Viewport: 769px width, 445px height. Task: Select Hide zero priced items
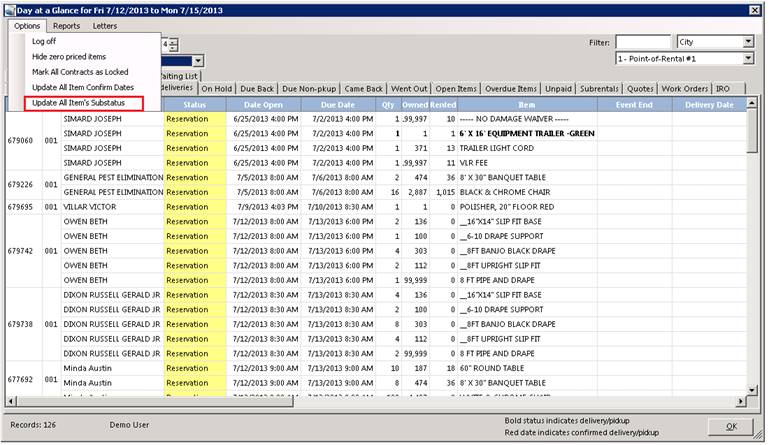pos(71,57)
